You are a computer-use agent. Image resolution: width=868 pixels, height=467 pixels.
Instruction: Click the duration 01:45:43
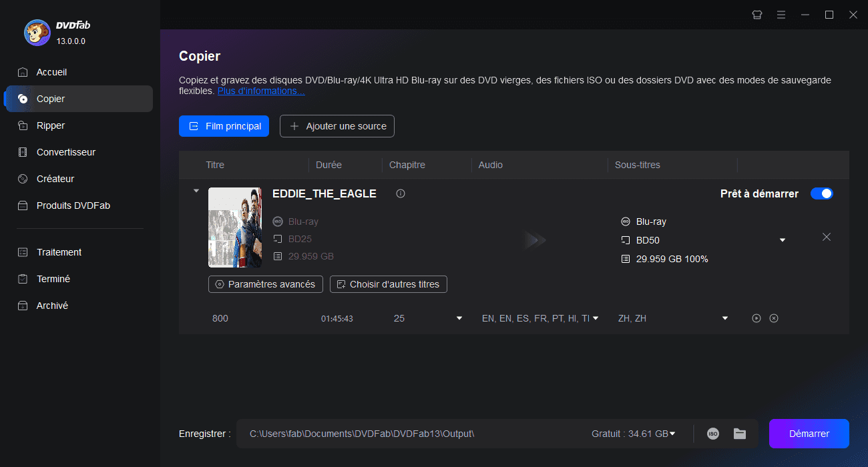click(x=337, y=318)
